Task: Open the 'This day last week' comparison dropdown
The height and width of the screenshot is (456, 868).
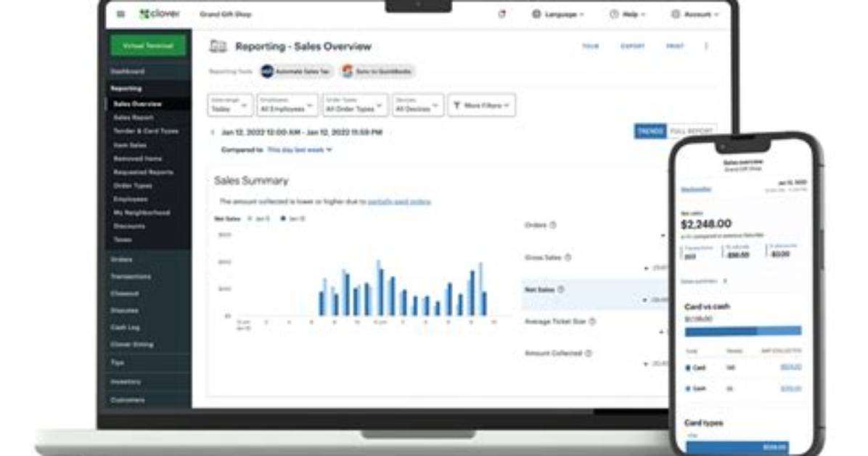Action: [x=300, y=150]
